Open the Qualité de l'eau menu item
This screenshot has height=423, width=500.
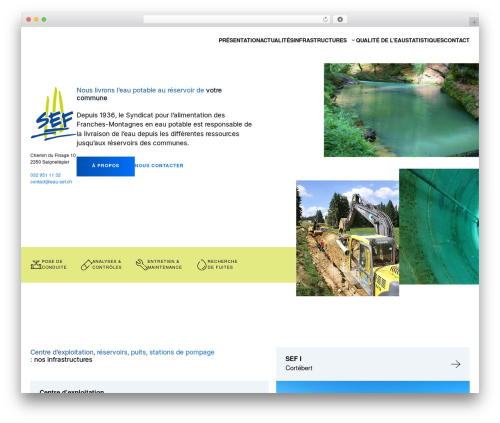click(380, 40)
